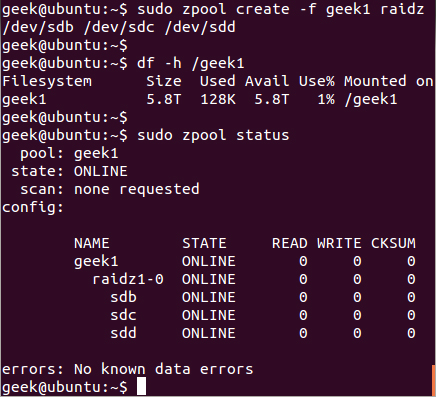This screenshot has width=436, height=397.
Task: Click the 'sdb' device name
Action: point(123,297)
